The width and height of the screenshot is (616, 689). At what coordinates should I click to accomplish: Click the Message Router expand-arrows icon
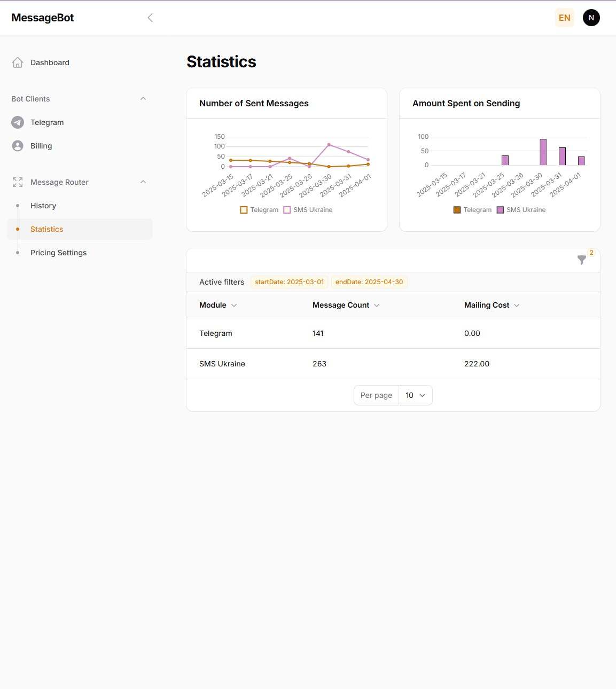18,182
